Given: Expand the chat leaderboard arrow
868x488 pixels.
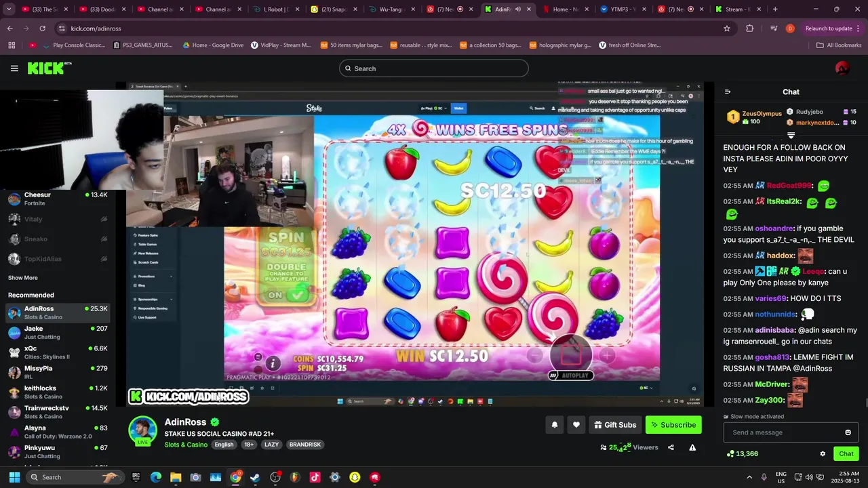Looking at the screenshot, I should [791, 136].
